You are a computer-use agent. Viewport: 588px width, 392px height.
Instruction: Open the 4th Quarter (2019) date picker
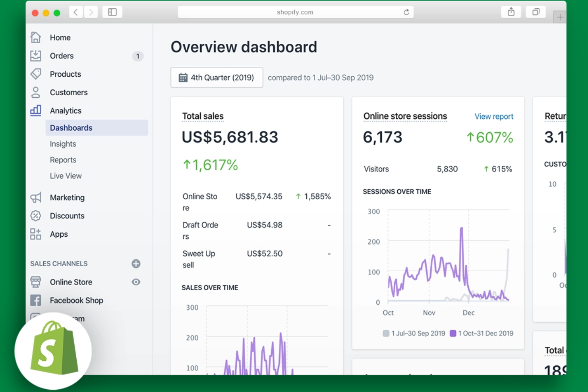(217, 77)
